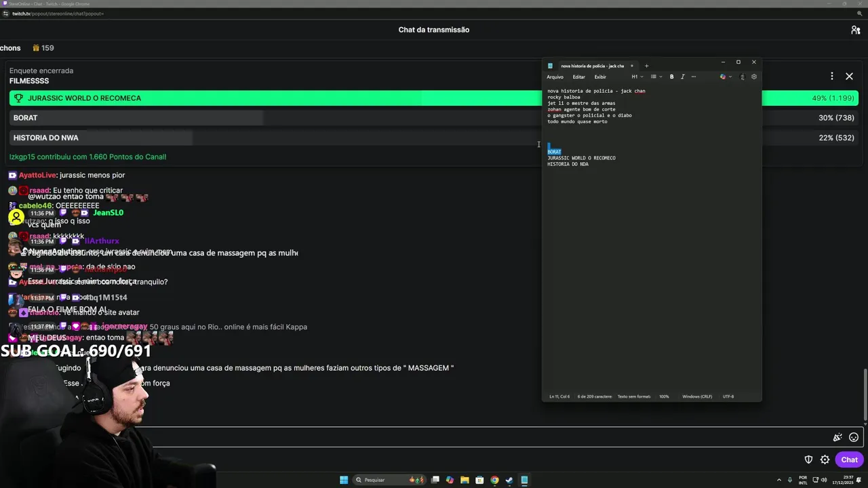Click the account avatar in Notepad

[x=743, y=77]
